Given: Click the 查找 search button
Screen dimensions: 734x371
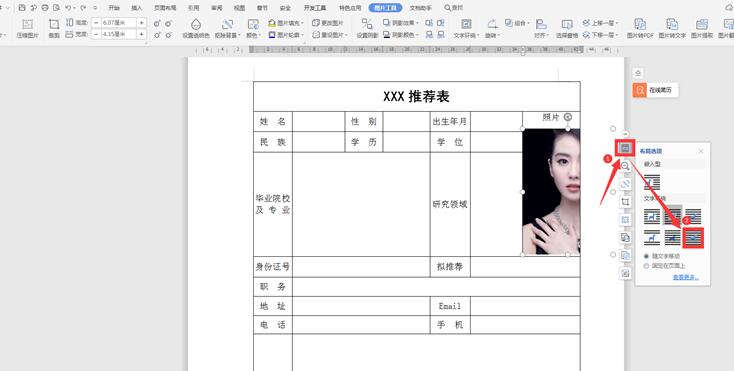Looking at the screenshot, I should [x=454, y=8].
